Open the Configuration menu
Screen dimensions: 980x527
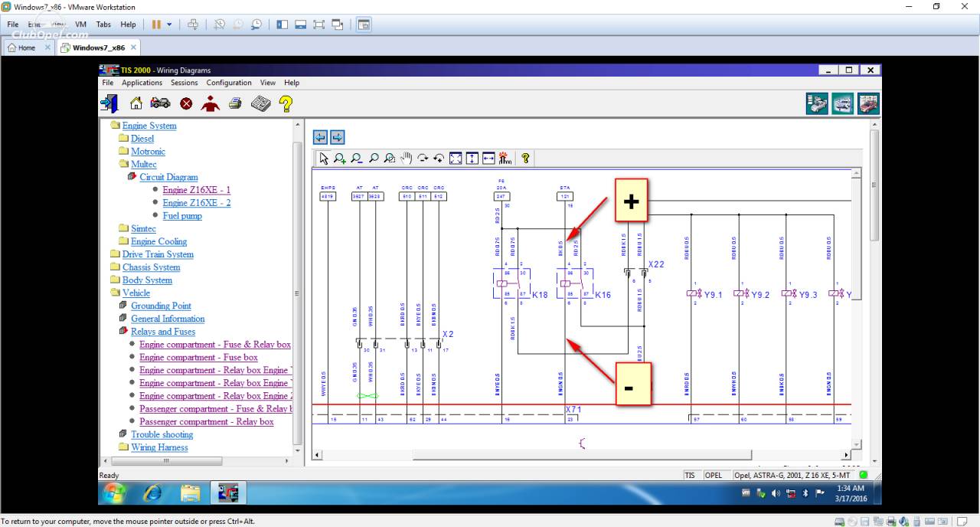tap(229, 83)
